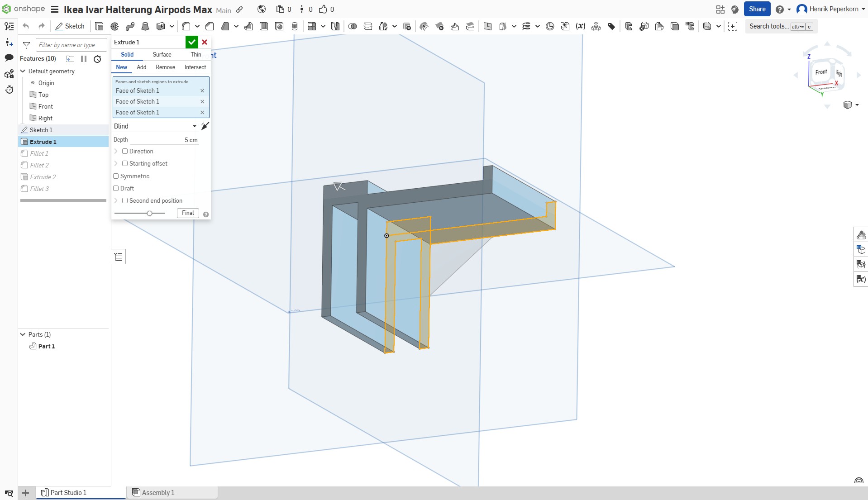Open the Blind end condition dropdown
868x500 pixels.
(194, 126)
